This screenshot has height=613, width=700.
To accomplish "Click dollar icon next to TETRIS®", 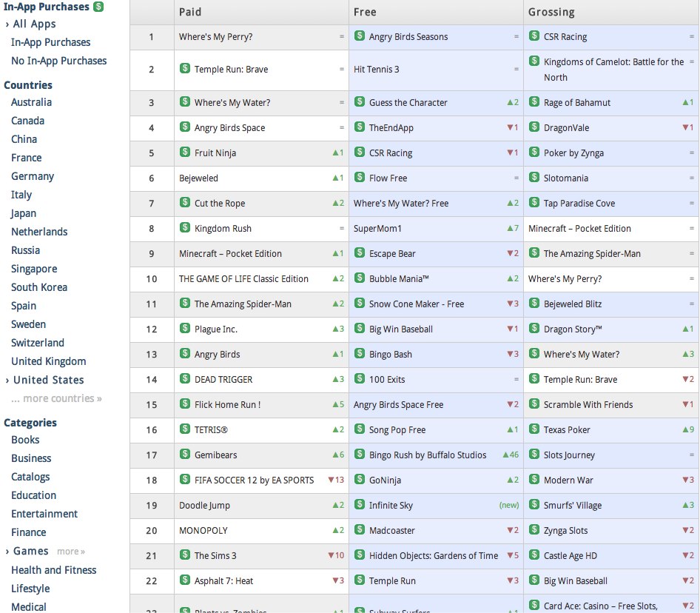I will [x=185, y=429].
